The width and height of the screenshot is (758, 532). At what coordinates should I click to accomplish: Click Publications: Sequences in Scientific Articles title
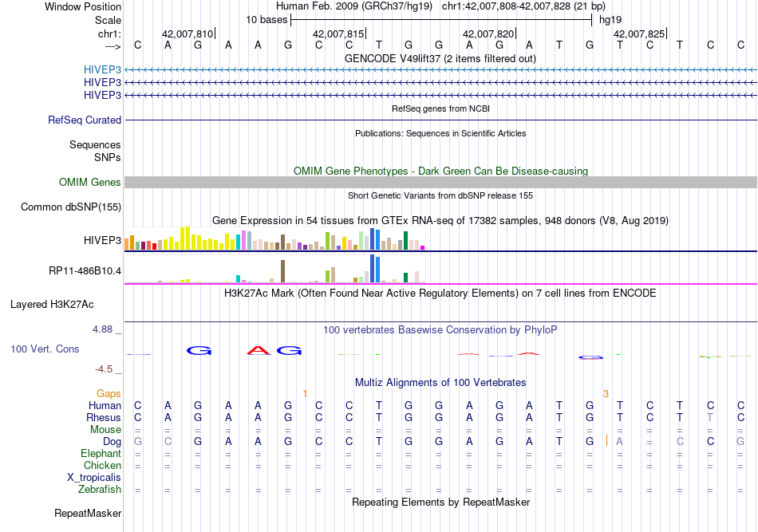[440, 133]
